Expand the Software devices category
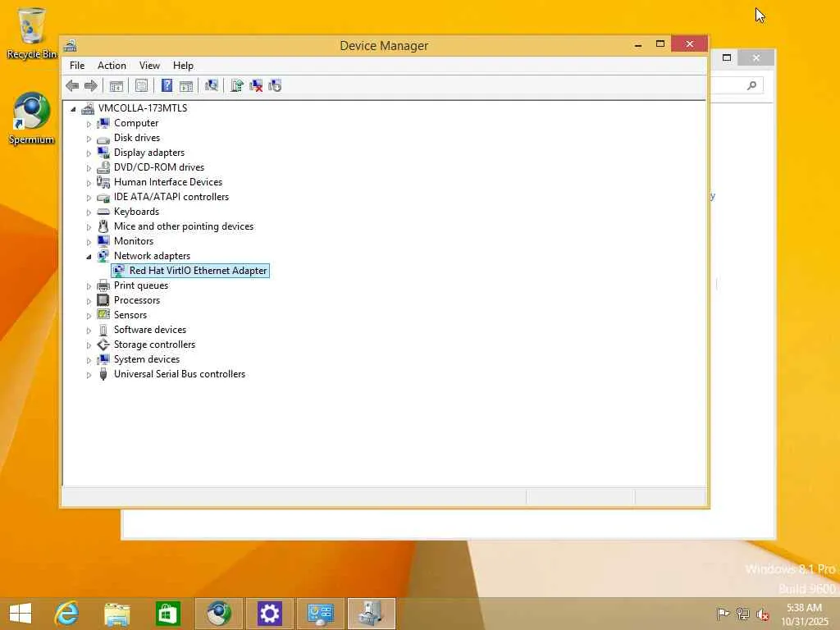 [89, 331]
